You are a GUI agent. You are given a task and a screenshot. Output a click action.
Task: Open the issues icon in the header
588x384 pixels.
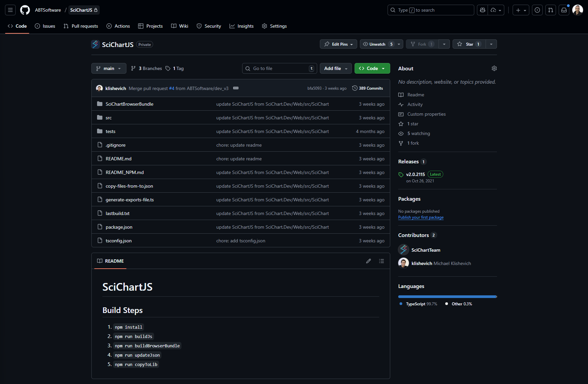coord(537,10)
